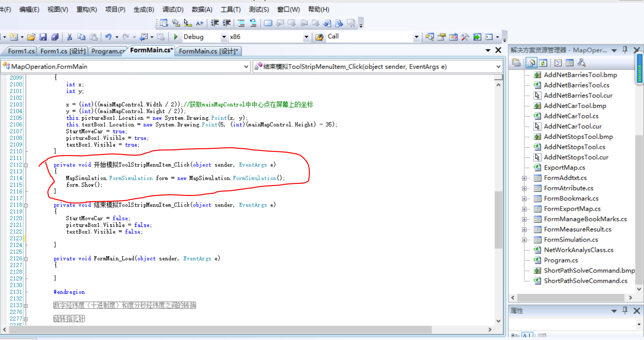This screenshot has height=340, width=644.
Task: Click the Comment Selection icon
Action: [x=241, y=23]
